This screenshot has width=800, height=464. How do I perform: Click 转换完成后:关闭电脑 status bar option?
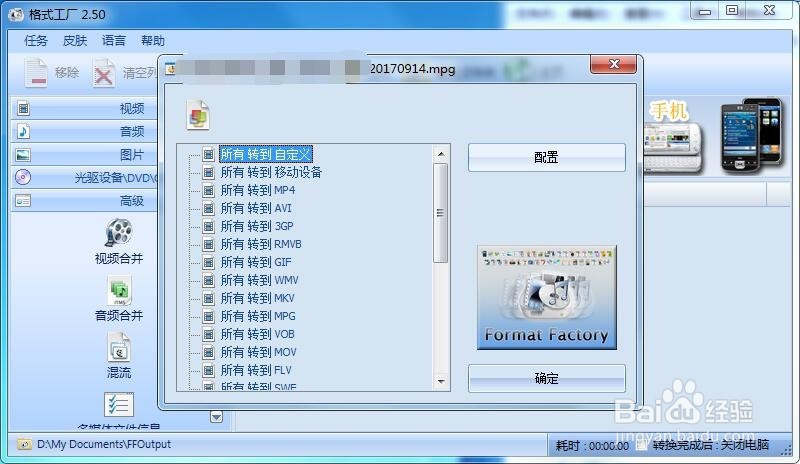pyautogui.click(x=710, y=445)
